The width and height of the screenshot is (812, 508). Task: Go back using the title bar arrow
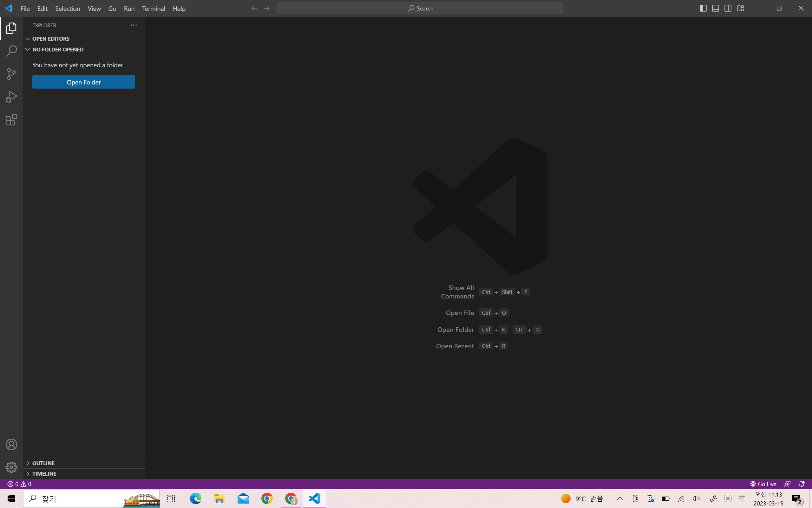click(x=254, y=8)
